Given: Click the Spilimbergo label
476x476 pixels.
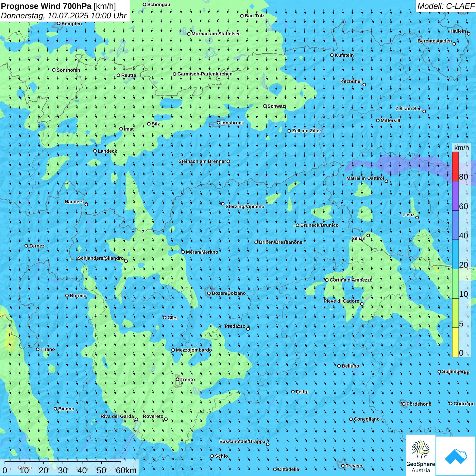Looking at the screenshot, I should click(456, 371).
